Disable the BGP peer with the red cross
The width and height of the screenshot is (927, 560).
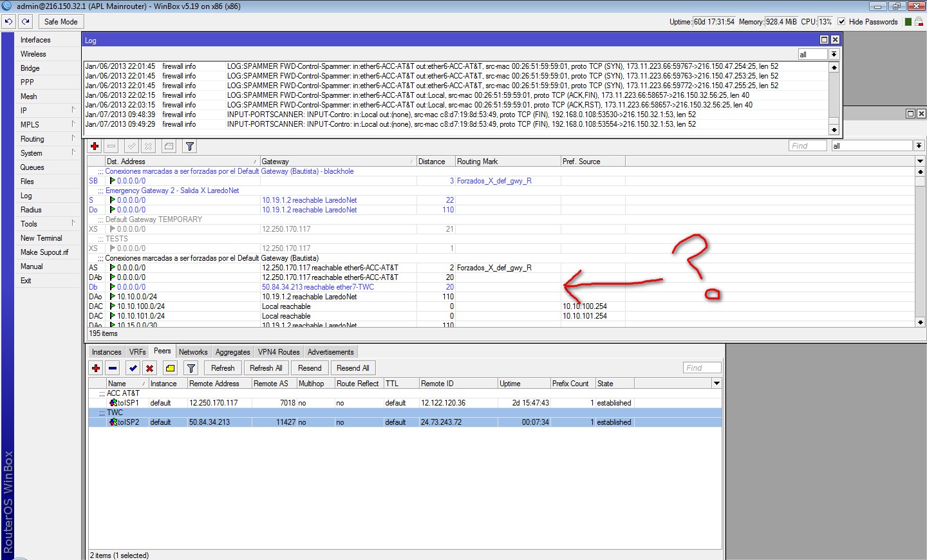pos(149,368)
